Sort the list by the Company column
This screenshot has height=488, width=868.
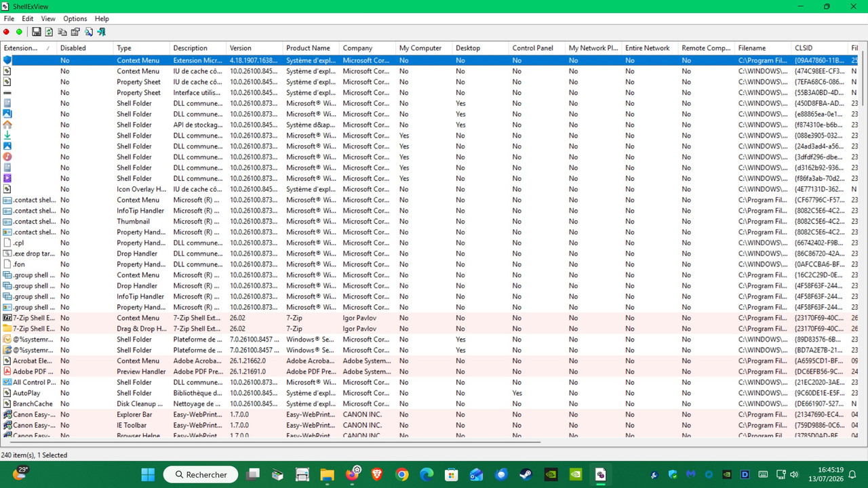[x=368, y=48]
